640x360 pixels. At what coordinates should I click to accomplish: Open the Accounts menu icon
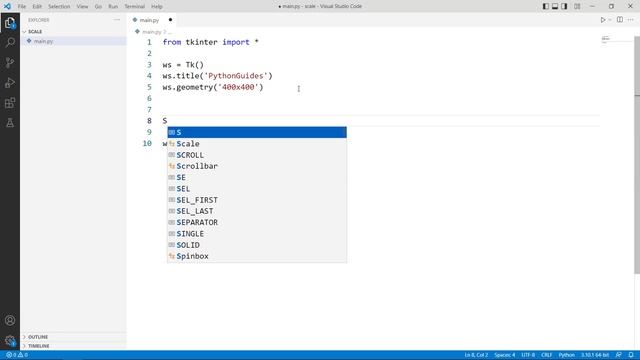pyautogui.click(x=10, y=320)
